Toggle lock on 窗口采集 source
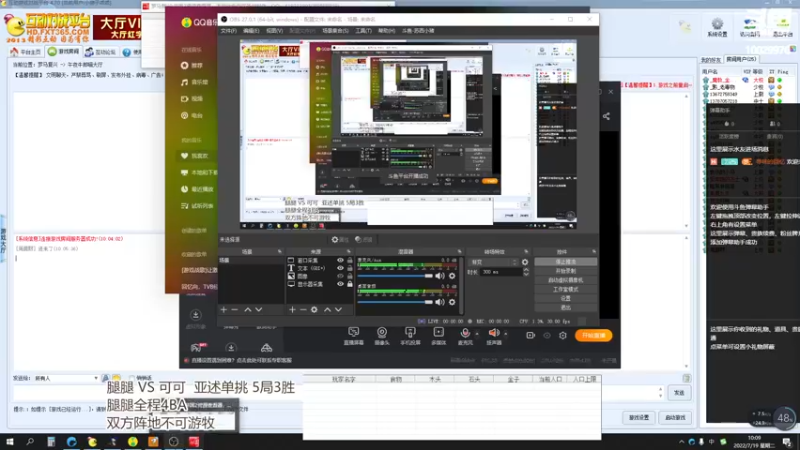The height and width of the screenshot is (450, 800). click(349, 260)
